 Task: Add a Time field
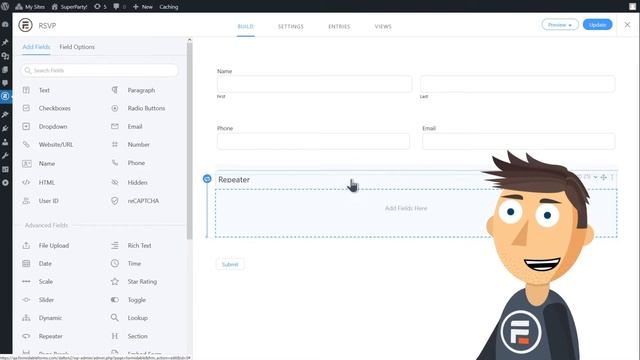tap(134, 264)
